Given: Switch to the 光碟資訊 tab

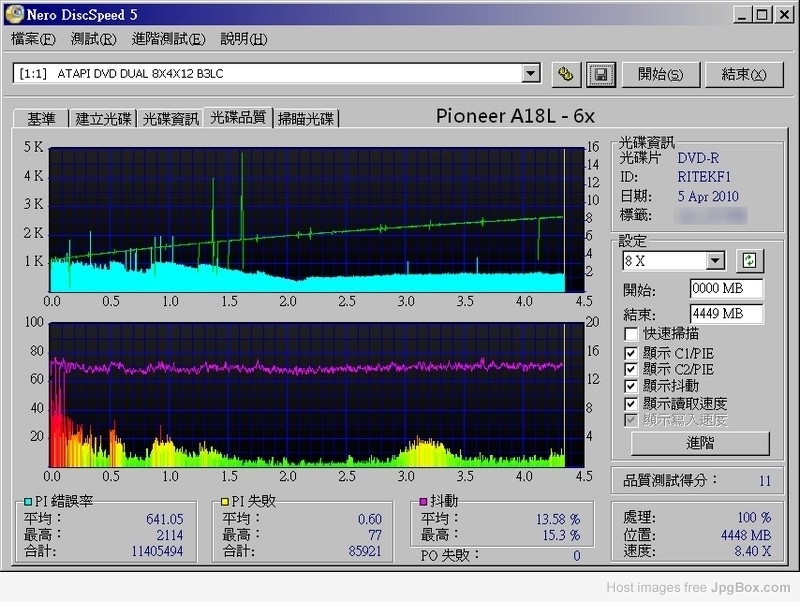Looking at the screenshot, I should 170,118.
